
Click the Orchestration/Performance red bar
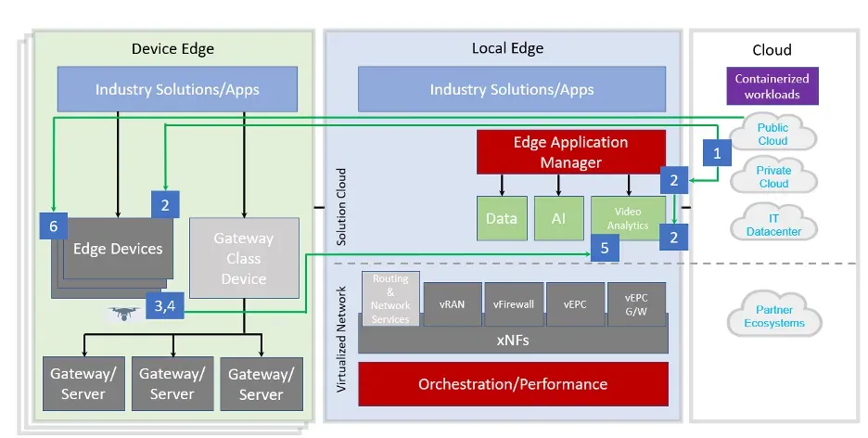tap(513, 383)
